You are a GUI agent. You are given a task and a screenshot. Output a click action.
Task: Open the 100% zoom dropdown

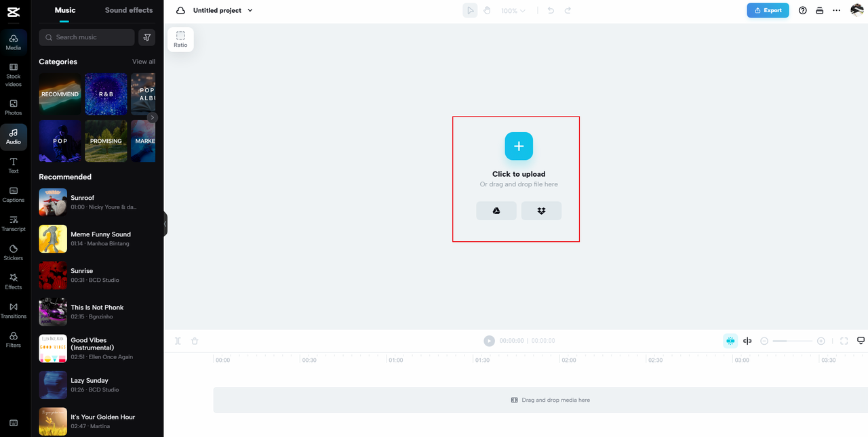pyautogui.click(x=513, y=11)
